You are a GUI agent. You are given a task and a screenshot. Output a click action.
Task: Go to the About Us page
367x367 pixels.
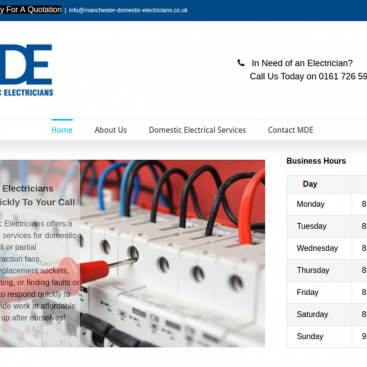pos(111,130)
